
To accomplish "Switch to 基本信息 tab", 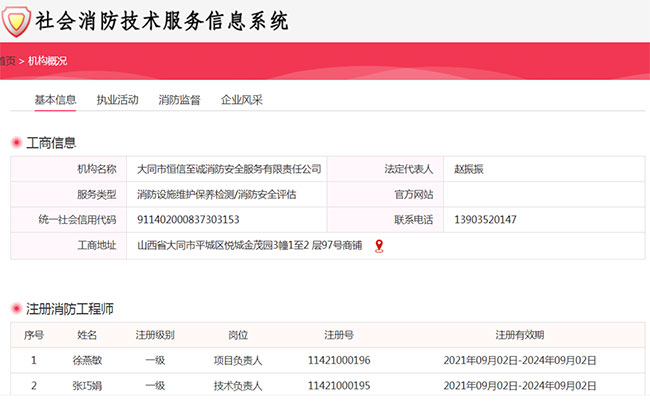I will click(55, 100).
